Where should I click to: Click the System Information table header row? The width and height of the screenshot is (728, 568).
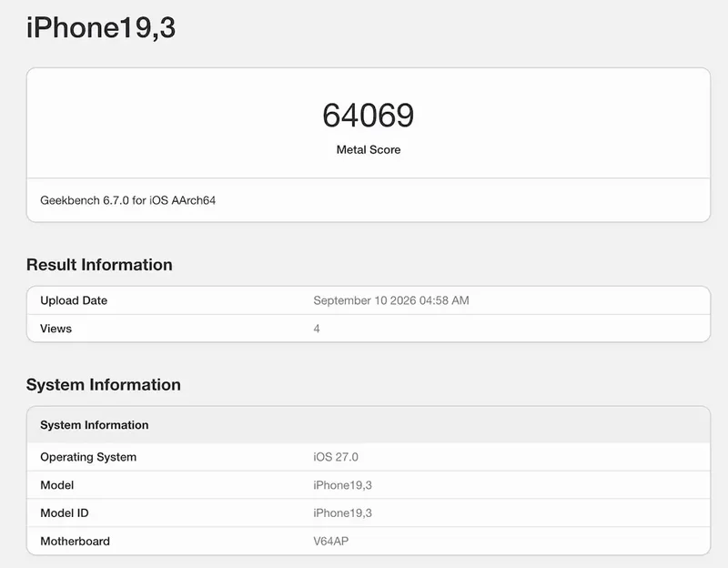(369, 425)
